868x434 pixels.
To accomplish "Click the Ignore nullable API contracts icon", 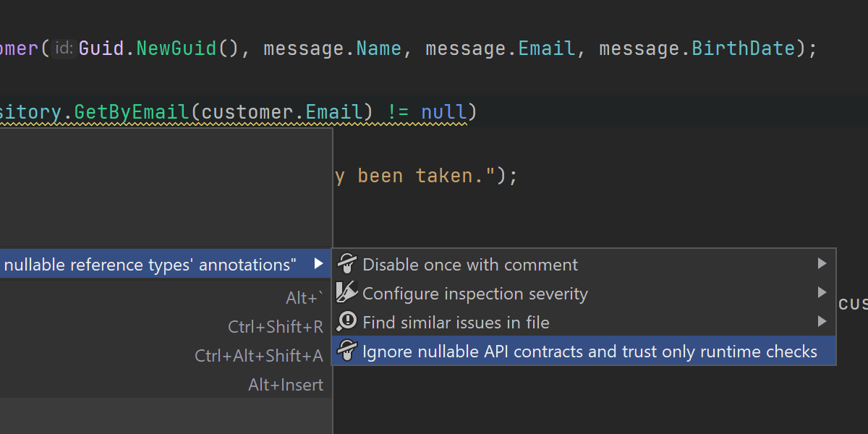I will point(348,352).
